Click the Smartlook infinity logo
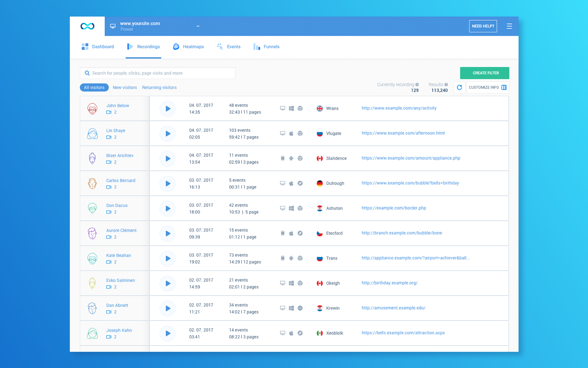 point(87,26)
